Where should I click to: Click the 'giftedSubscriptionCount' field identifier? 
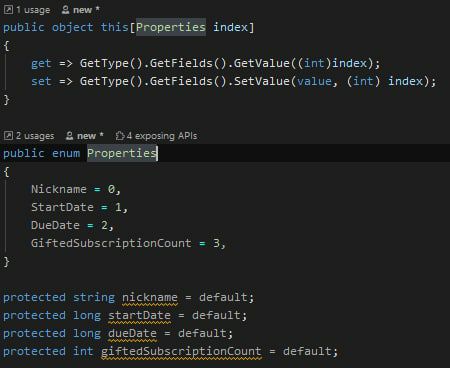point(181,351)
